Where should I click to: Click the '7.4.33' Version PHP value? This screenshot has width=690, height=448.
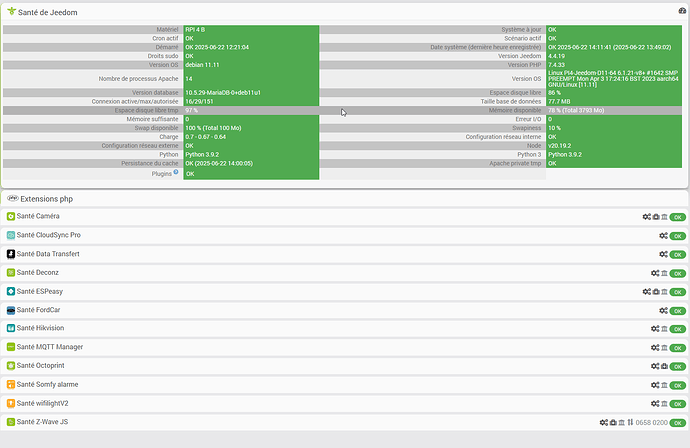pos(556,65)
